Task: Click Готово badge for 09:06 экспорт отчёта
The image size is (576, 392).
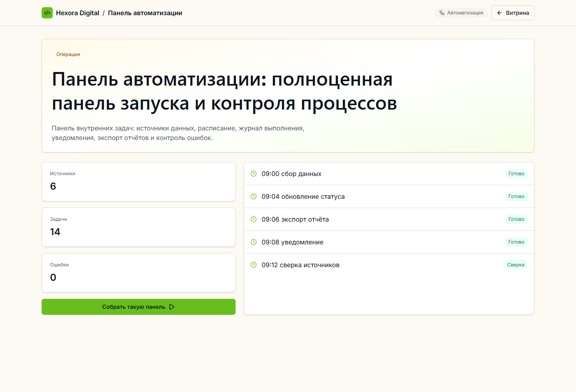Action: 516,219
